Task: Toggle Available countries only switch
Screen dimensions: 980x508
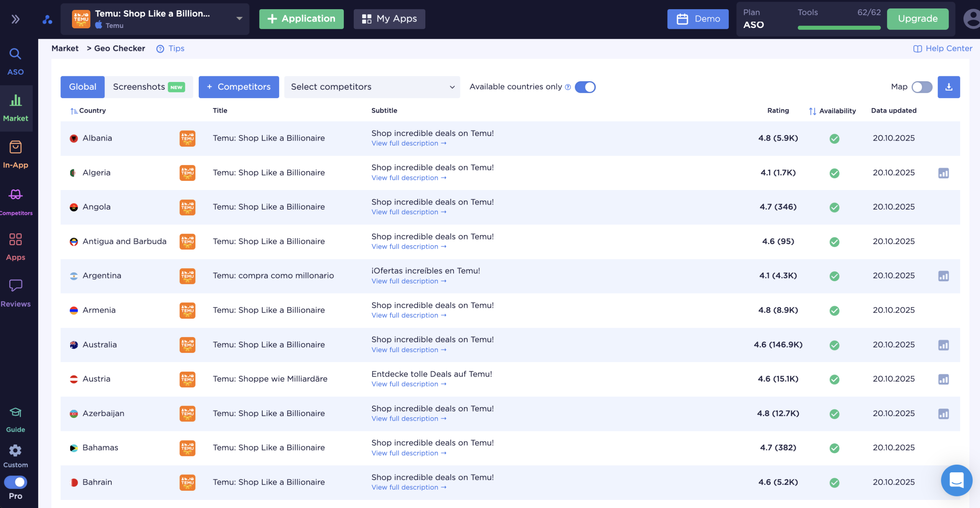Action: click(585, 87)
